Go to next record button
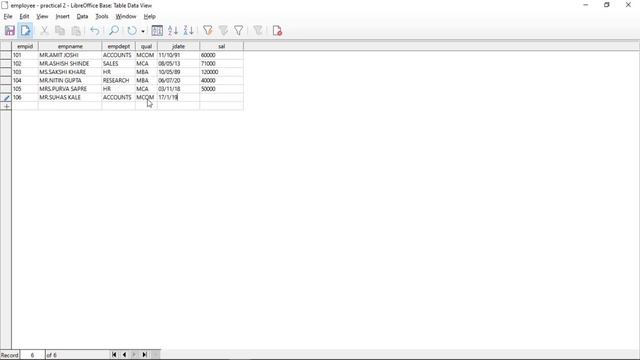This screenshot has height=360, width=640. coord(134,355)
